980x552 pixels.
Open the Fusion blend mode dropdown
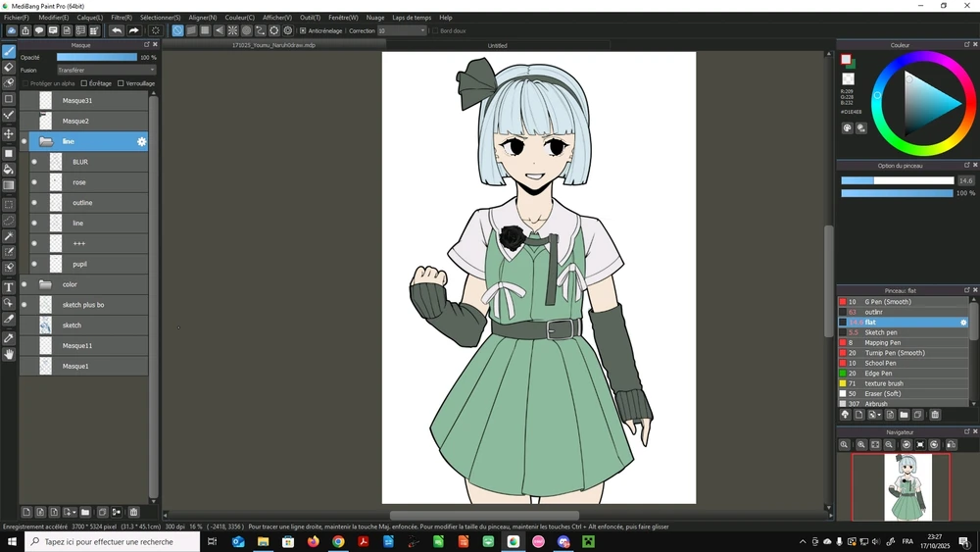[x=106, y=70]
